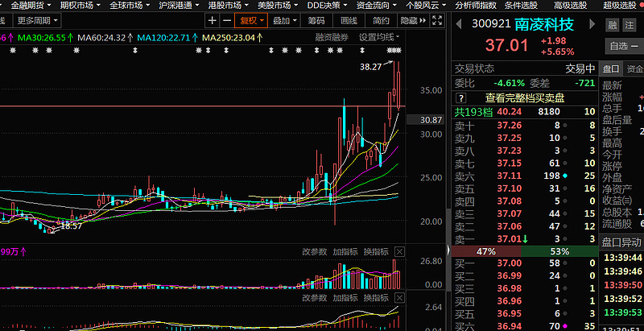
Task: Select the 买一 37.00 bid row
Action: click(x=525, y=263)
